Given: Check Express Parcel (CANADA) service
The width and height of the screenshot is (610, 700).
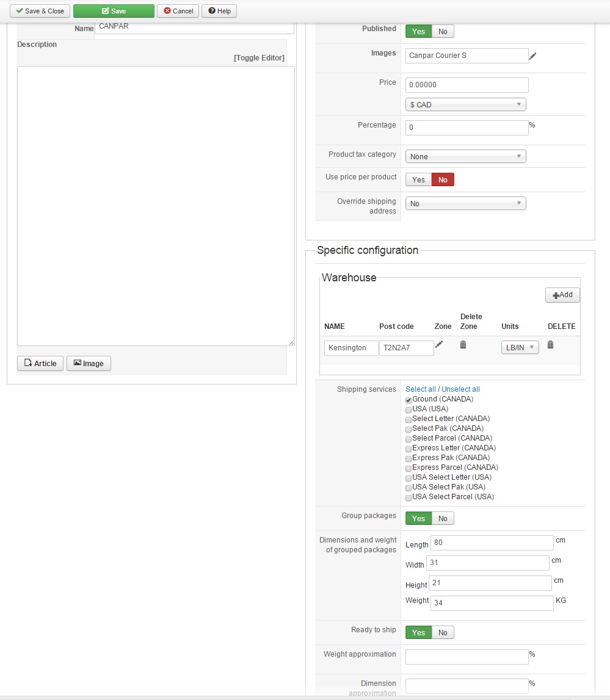Looking at the screenshot, I should pos(408,469).
